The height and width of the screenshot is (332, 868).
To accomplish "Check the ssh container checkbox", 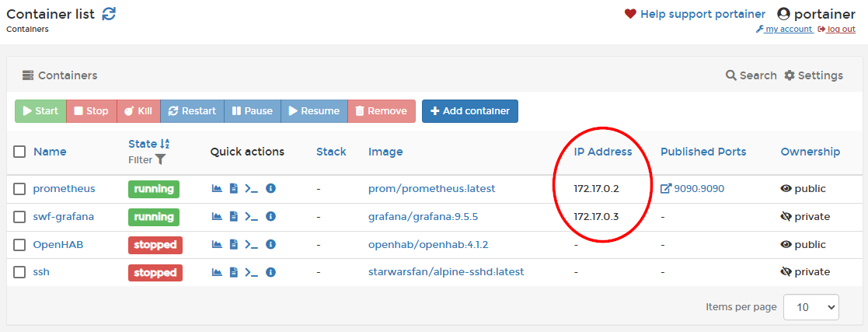I will coord(19,272).
